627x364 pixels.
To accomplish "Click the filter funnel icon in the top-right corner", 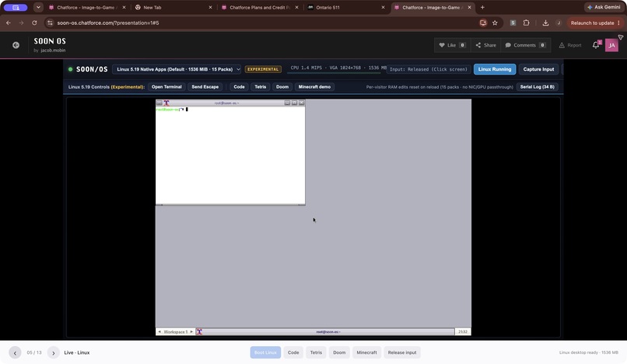I will pos(621,37).
